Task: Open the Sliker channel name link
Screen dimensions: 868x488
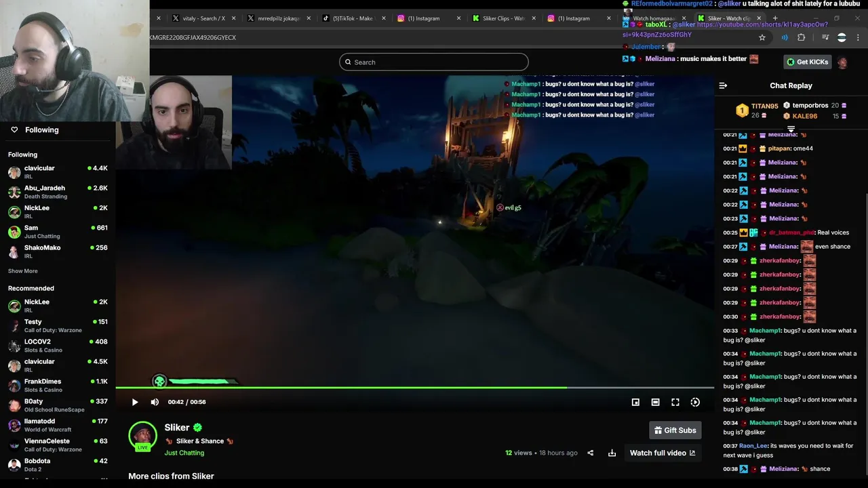Action: [x=177, y=428]
